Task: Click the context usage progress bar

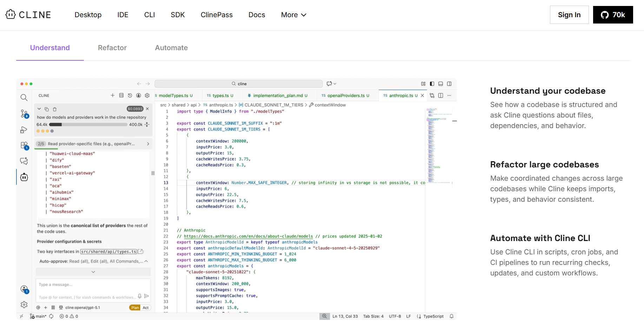Action: [88, 125]
